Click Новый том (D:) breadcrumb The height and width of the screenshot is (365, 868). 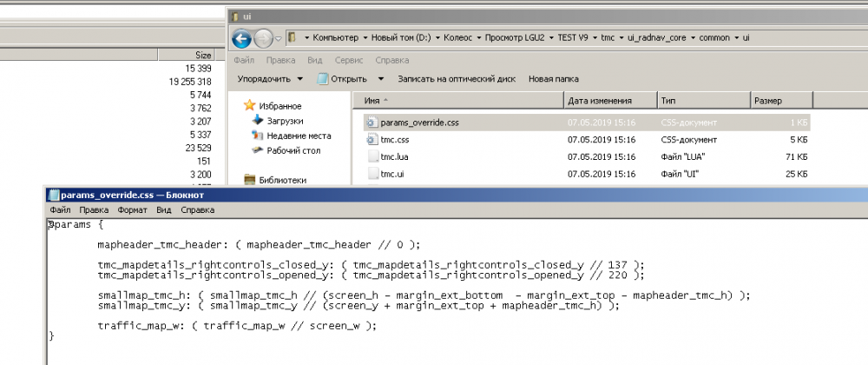click(401, 37)
